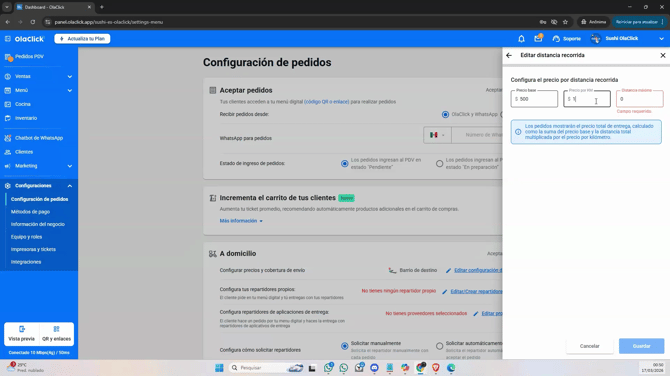
Task: Go back with the panel arrow
Action: pos(509,55)
